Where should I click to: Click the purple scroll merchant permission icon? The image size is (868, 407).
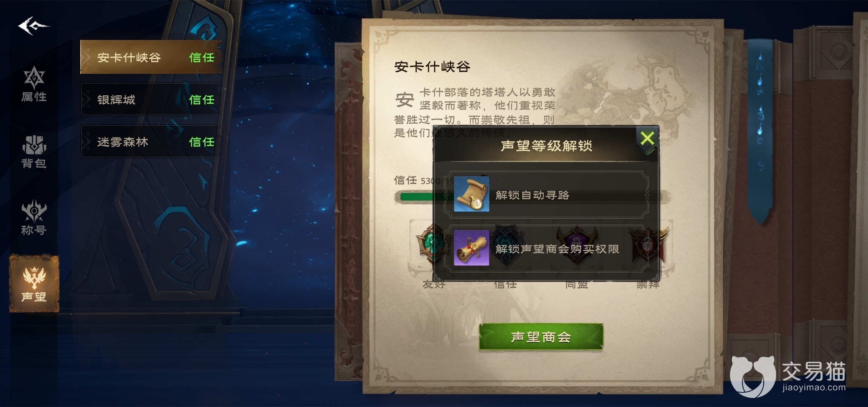[x=472, y=248]
